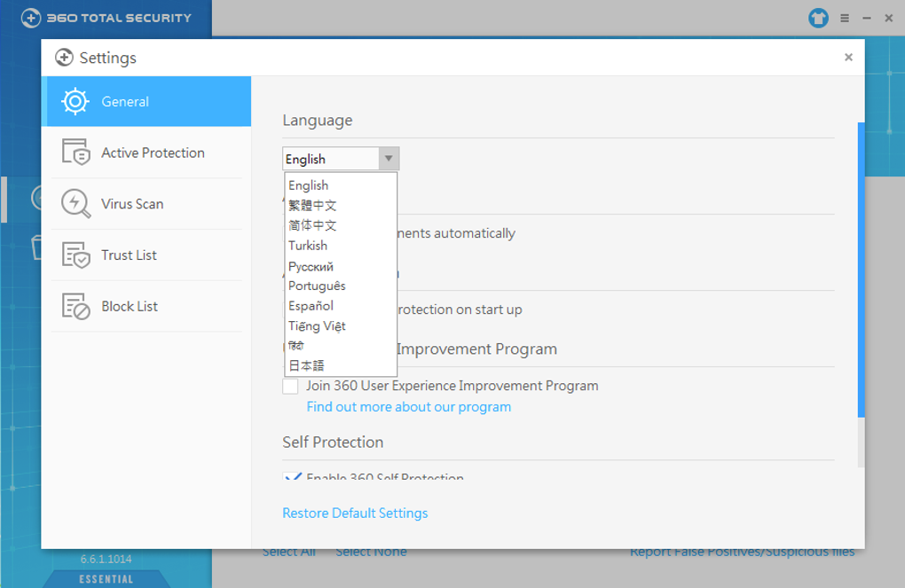
Task: Click Restore Default Settings link
Action: [355, 513]
